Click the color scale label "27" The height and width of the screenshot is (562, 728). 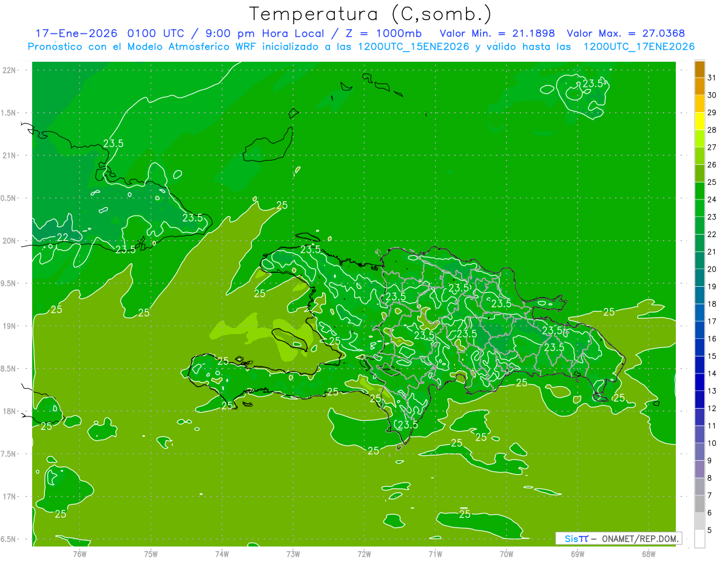pos(712,147)
